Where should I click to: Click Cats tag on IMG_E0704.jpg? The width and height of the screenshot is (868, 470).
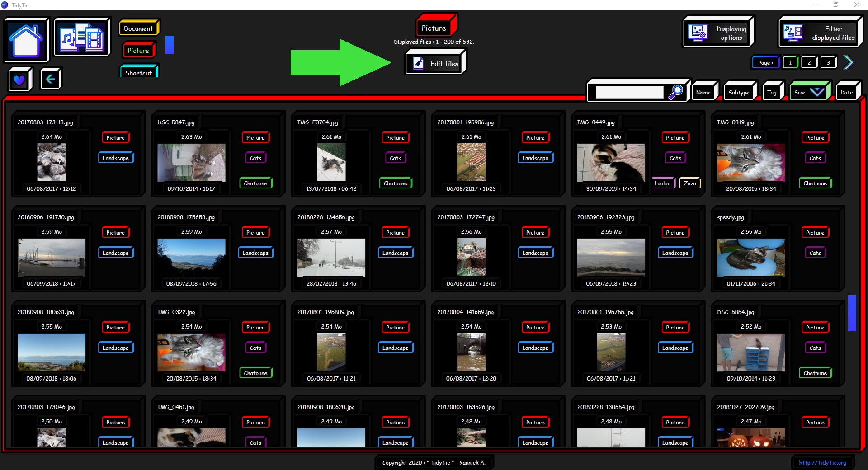395,158
